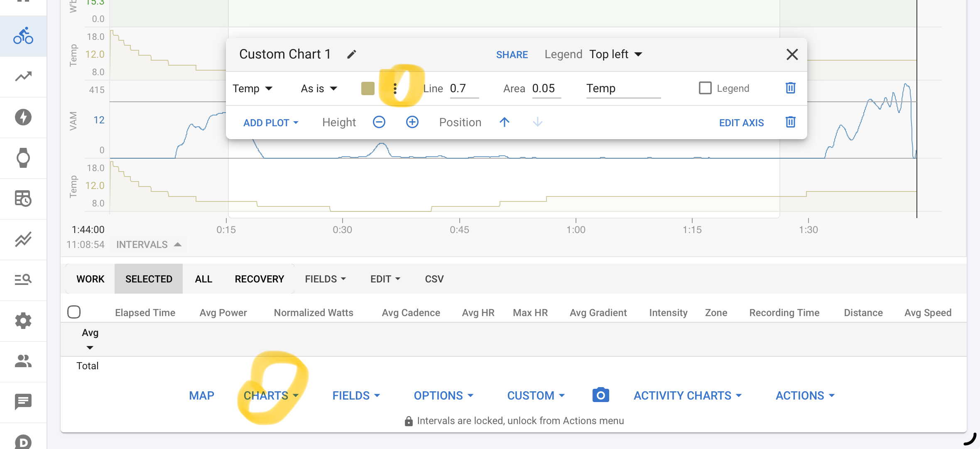Screen dimensions: 980x449
Task: Click the EDIT AXIS button
Action: 741,123
